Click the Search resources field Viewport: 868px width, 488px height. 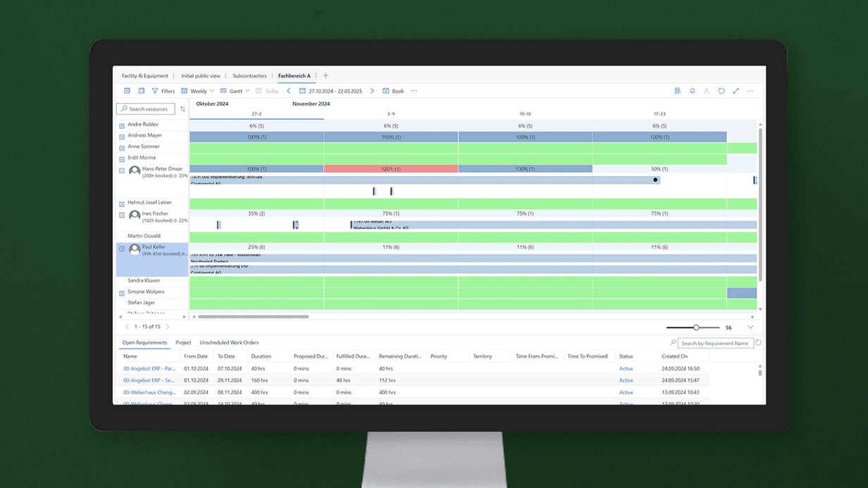[146, 109]
